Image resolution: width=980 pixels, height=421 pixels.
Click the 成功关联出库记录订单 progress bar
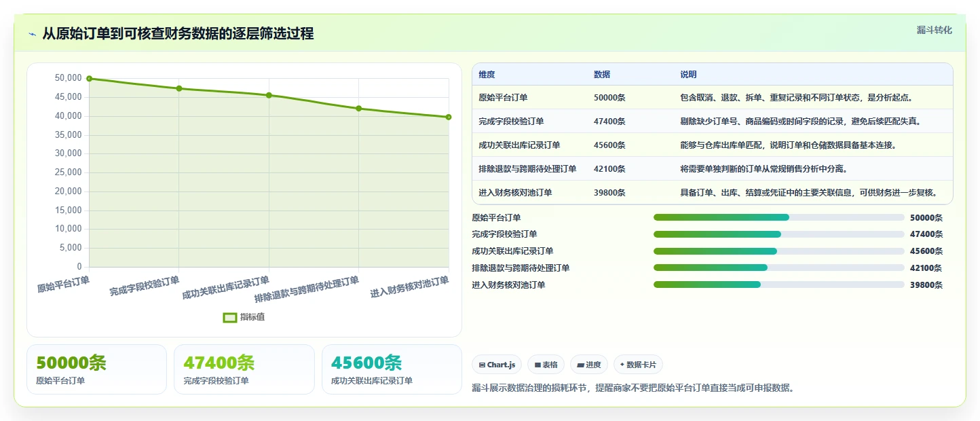pyautogui.click(x=779, y=251)
